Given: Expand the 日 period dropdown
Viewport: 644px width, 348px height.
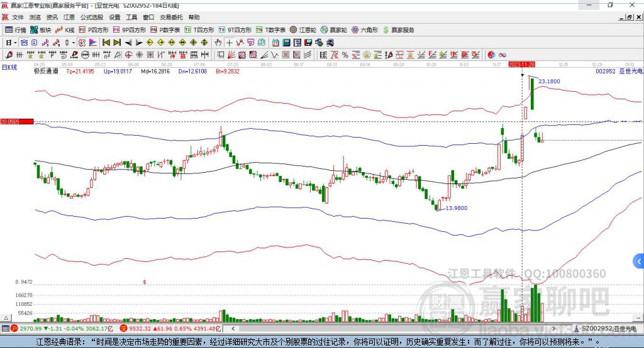Looking at the screenshot, I should (x=15, y=43).
